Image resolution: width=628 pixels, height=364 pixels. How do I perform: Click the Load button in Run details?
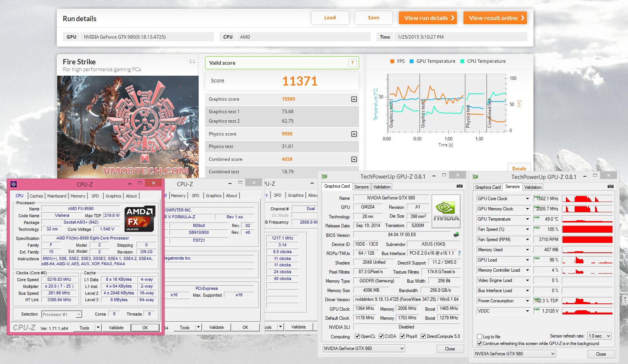coord(330,18)
